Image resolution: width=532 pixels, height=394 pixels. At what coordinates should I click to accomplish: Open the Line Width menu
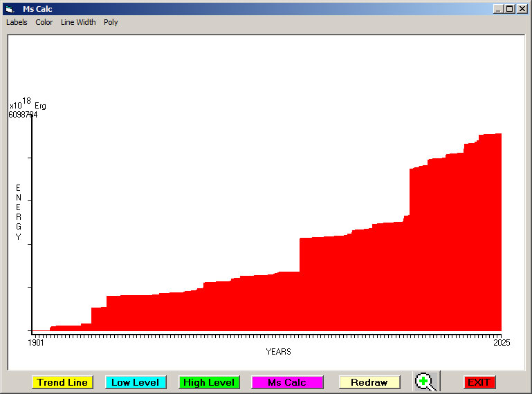78,22
